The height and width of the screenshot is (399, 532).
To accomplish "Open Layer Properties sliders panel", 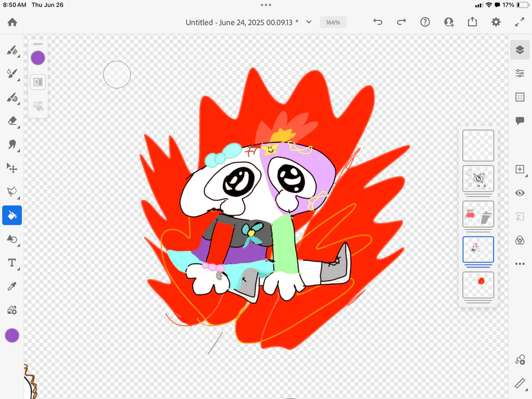I will tap(520, 73).
